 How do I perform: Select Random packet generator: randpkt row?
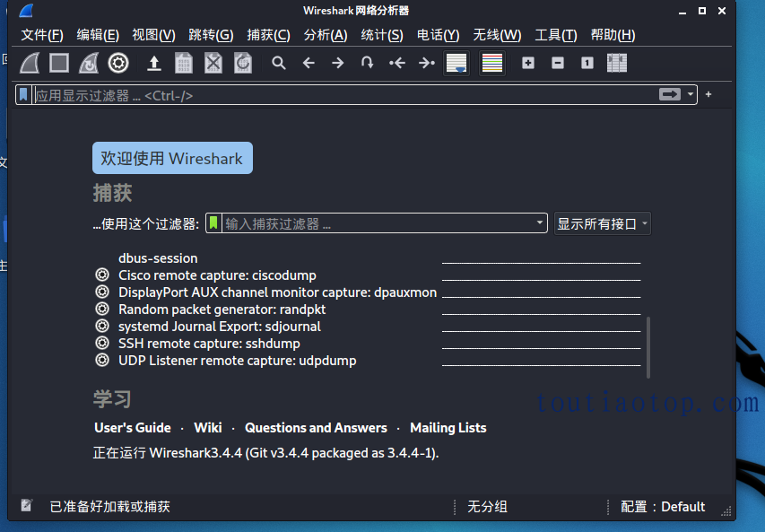(x=369, y=310)
